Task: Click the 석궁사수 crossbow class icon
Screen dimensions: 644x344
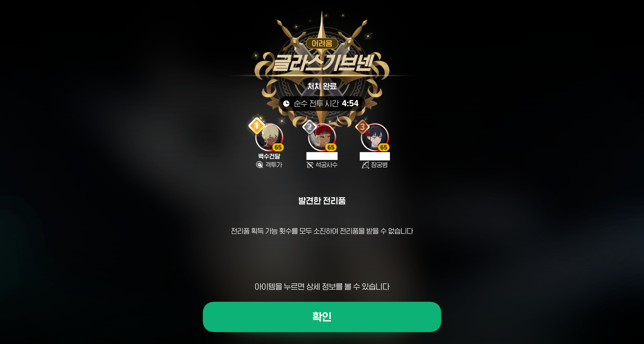Action: (310, 165)
